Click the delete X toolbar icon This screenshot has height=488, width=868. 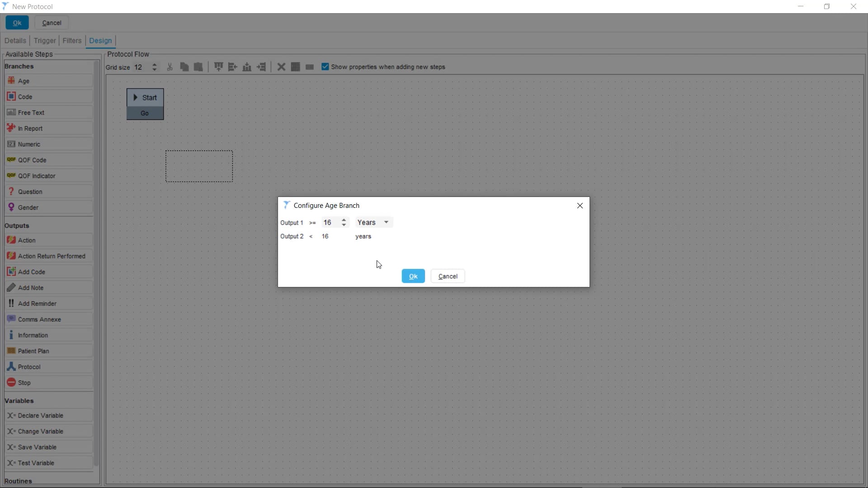pyautogui.click(x=281, y=67)
